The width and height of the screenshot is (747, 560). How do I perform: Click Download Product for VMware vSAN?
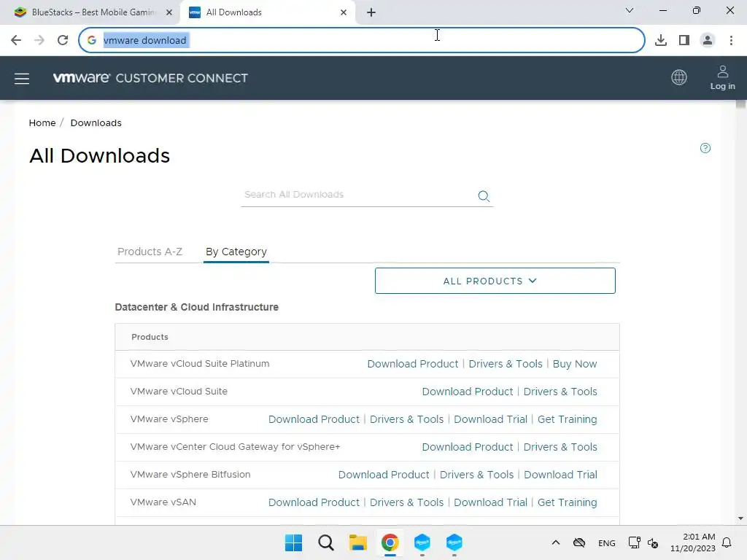click(x=314, y=502)
